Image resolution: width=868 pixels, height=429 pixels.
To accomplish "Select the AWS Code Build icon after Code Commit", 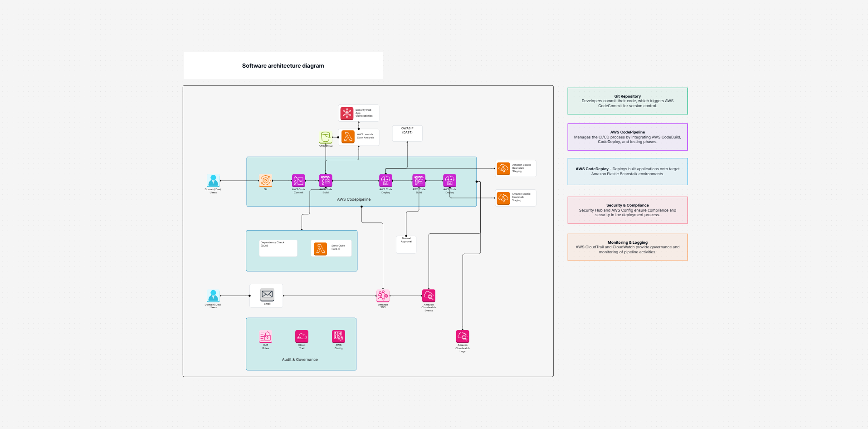I will click(326, 181).
